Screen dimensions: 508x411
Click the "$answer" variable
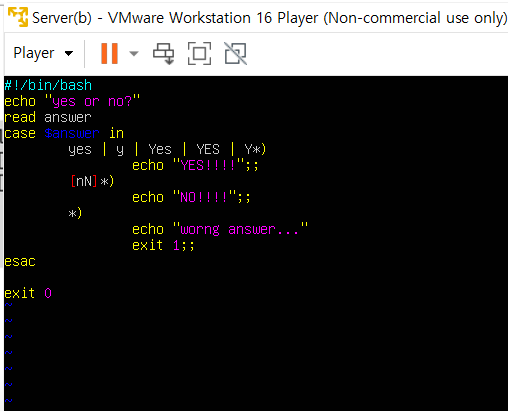click(72, 133)
